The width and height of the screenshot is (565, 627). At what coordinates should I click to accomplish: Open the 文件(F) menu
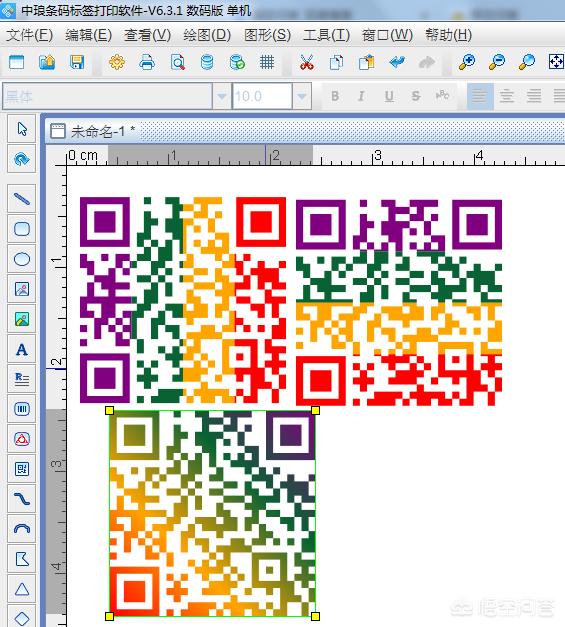tap(30, 35)
